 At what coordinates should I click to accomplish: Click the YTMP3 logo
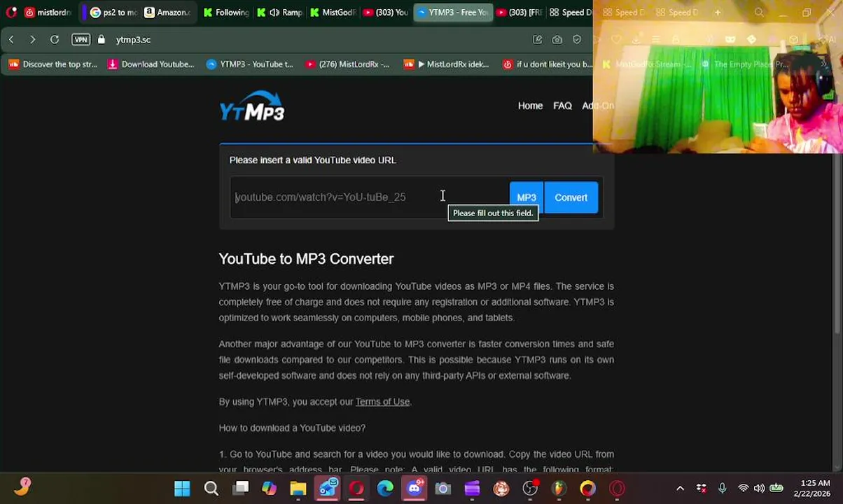(252, 106)
